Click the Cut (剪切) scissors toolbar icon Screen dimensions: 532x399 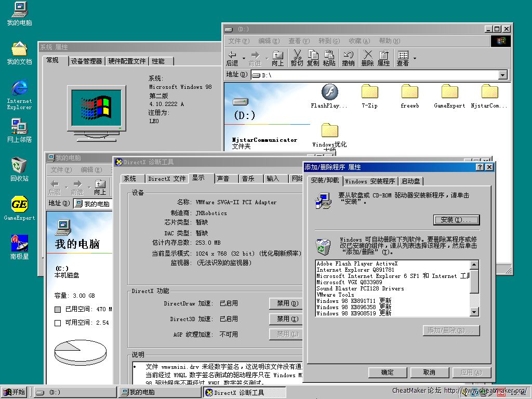[x=297, y=58]
